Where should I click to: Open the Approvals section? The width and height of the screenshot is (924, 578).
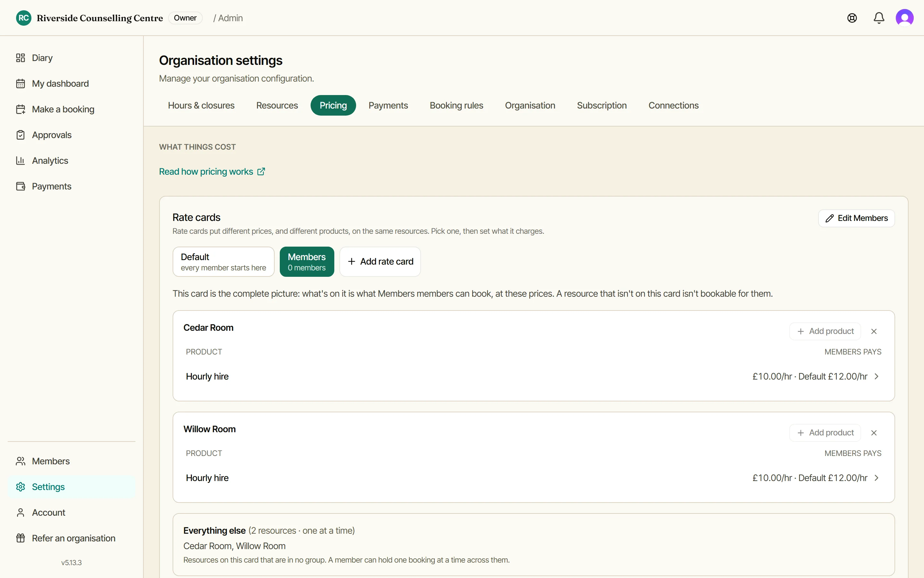click(x=72, y=135)
